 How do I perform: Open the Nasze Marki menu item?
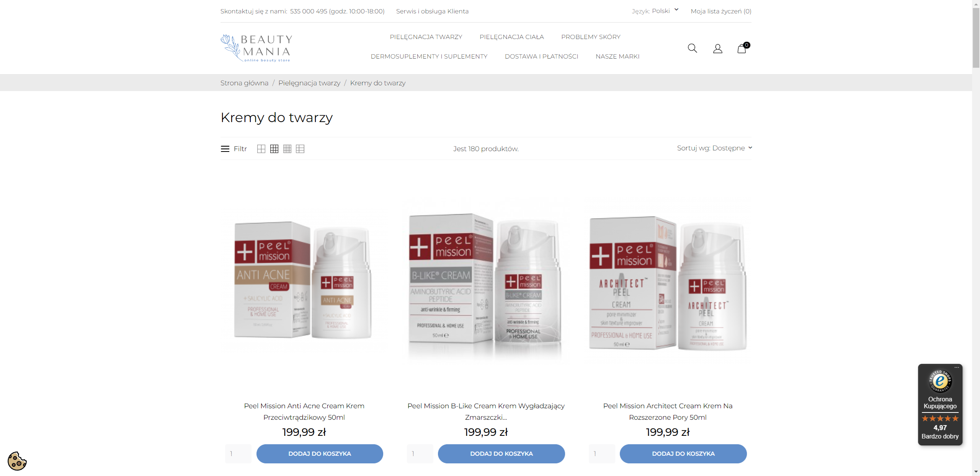pyautogui.click(x=617, y=56)
